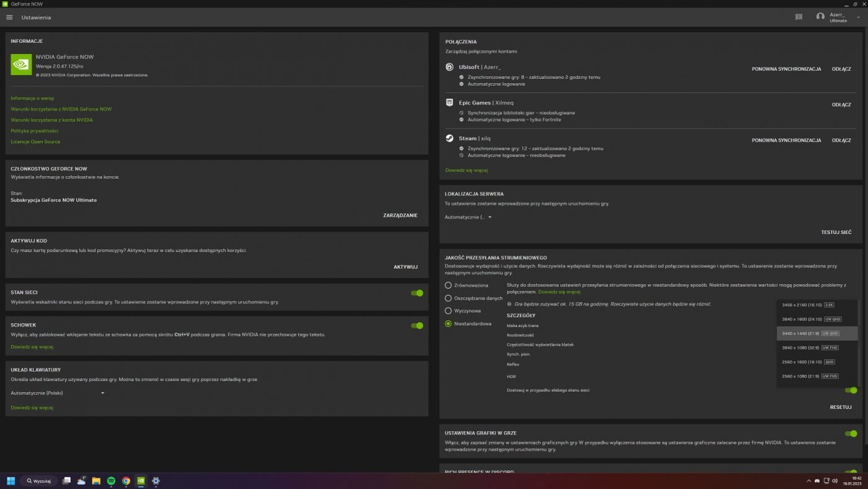Click the Epic Games logo icon
The width and height of the screenshot is (868, 489).
[450, 102]
